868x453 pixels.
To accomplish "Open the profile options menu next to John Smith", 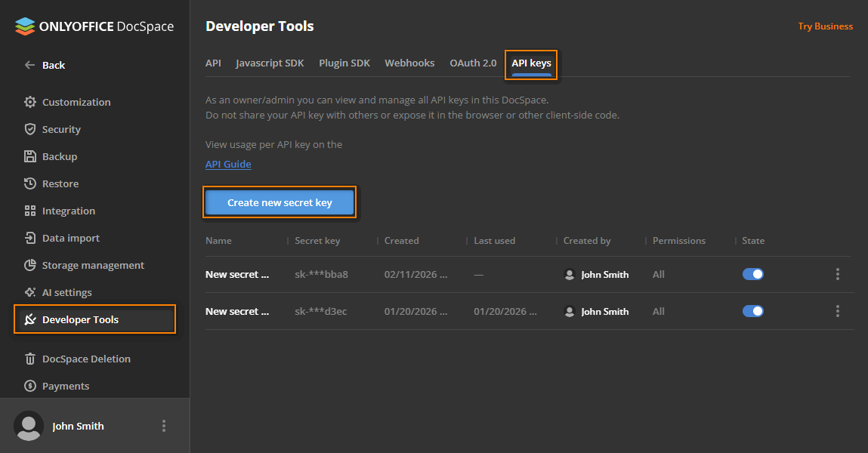I will tap(164, 425).
